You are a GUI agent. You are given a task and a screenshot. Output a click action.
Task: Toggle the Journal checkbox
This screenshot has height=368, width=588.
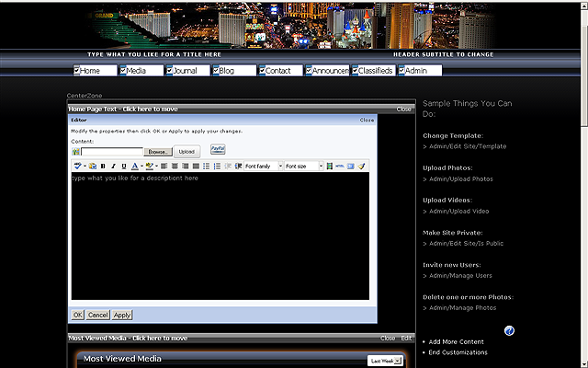(170, 71)
